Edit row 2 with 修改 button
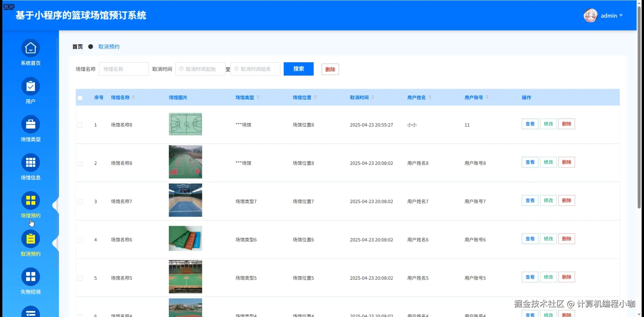Screen dimensions: 644x317 [x=548, y=162]
